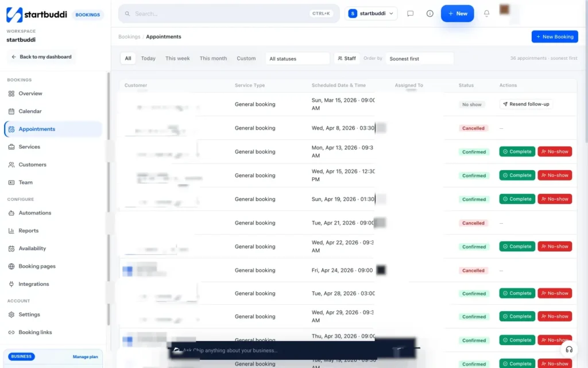Select the Custom filter tab
The width and height of the screenshot is (588, 368).
[246, 59]
